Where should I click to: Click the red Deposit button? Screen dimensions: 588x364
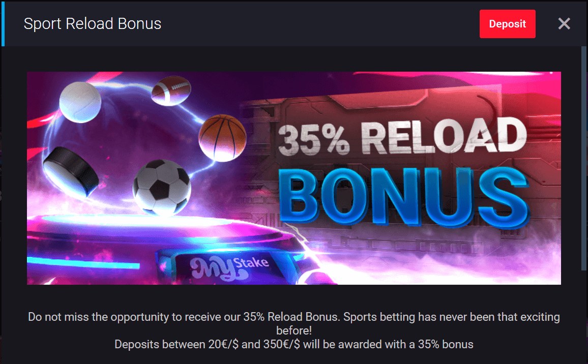(507, 24)
